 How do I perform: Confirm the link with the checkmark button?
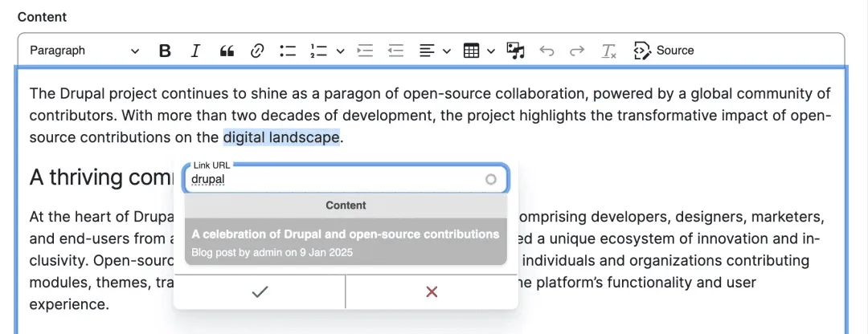260,292
